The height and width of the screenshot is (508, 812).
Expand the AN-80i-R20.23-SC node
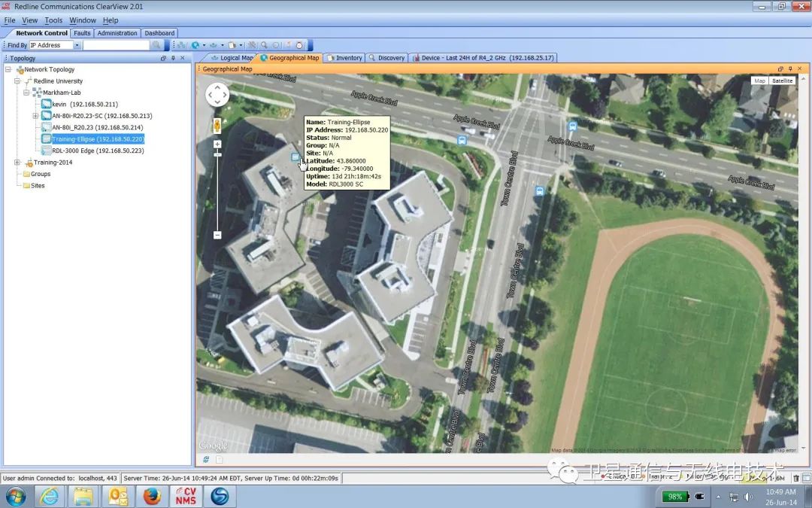(36, 116)
